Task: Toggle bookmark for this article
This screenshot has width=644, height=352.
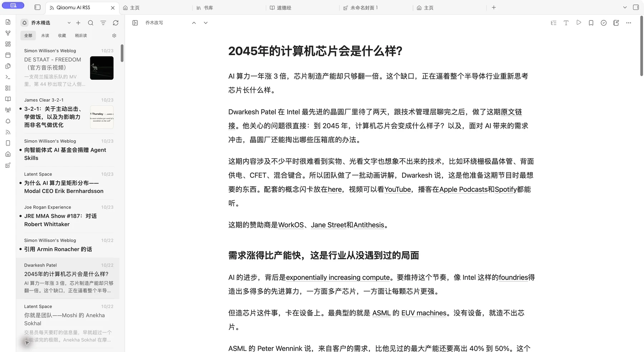Action: point(591,23)
